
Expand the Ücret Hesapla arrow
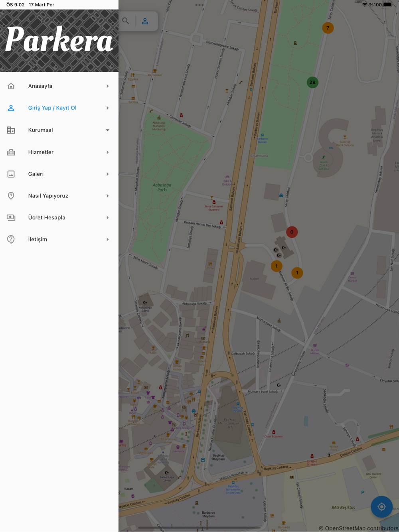(107, 218)
